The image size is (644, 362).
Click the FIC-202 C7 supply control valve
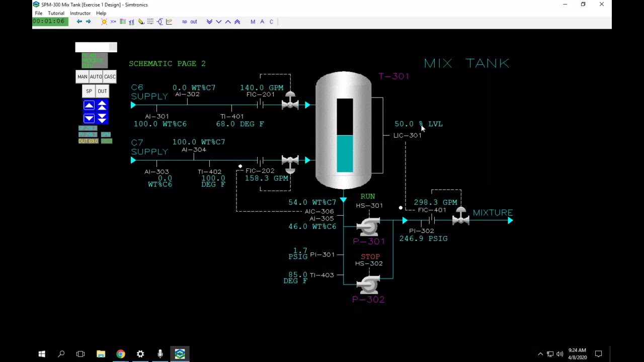(x=290, y=163)
